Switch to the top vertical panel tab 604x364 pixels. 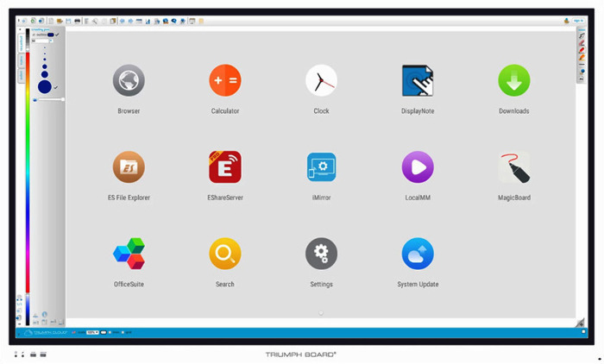click(22, 43)
